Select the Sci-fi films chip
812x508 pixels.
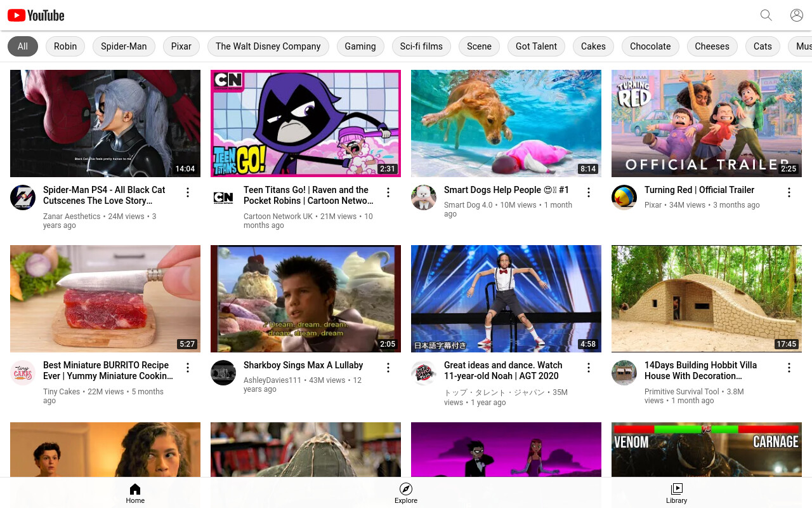click(421, 46)
